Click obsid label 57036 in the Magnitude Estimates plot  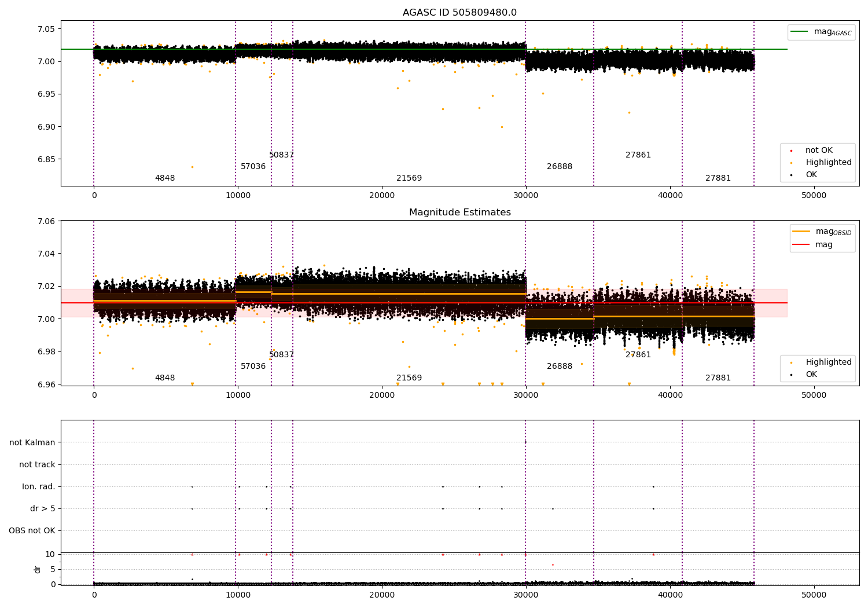point(253,367)
